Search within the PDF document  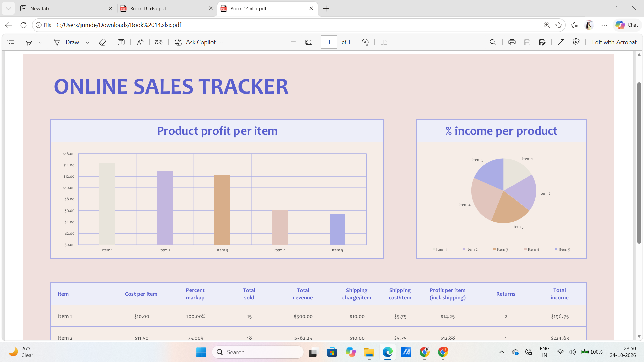(493, 42)
